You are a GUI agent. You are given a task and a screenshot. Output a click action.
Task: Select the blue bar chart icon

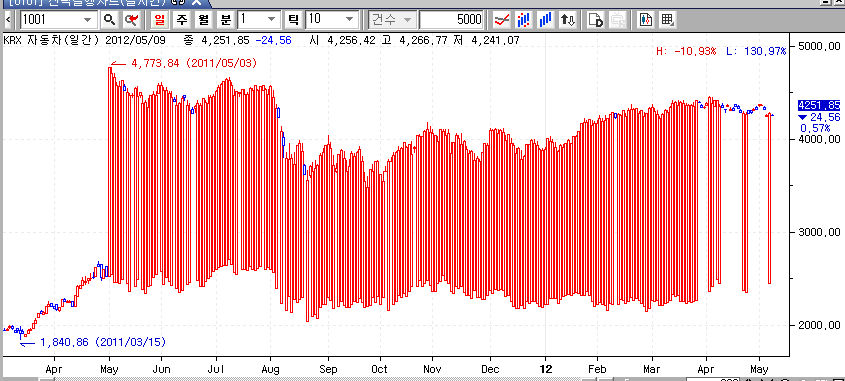pyautogui.click(x=545, y=20)
